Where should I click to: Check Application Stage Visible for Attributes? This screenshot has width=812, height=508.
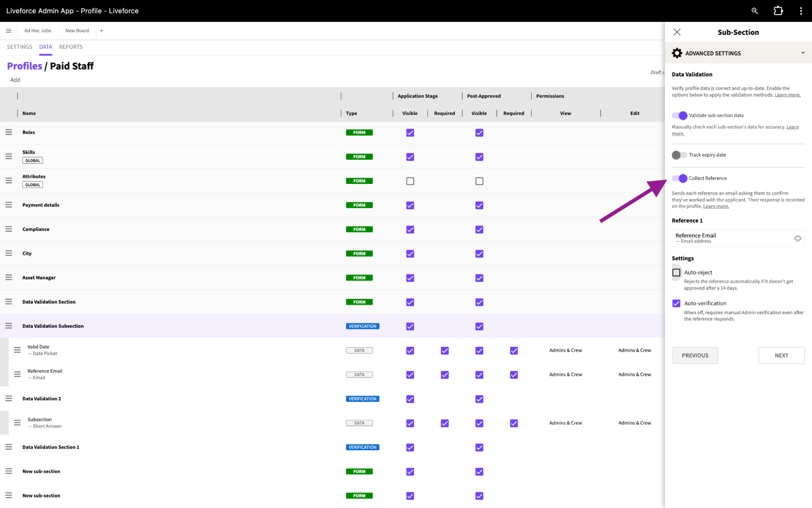[x=410, y=181]
